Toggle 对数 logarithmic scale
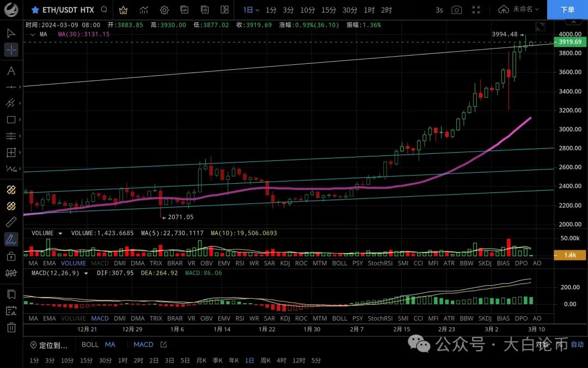The height and width of the screenshot is (368, 588). [x=542, y=345]
